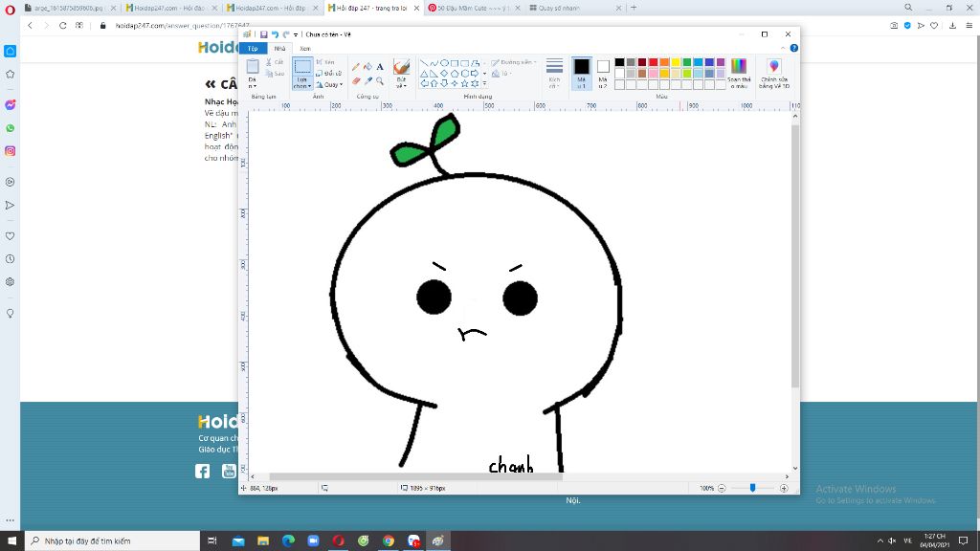This screenshot has width=980, height=551.
Task: Click the Redo arrow in Paint title bar
Action: click(x=285, y=34)
